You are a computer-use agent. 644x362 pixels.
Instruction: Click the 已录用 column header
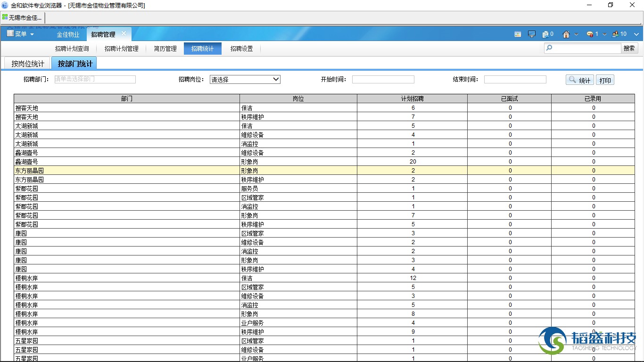point(593,99)
